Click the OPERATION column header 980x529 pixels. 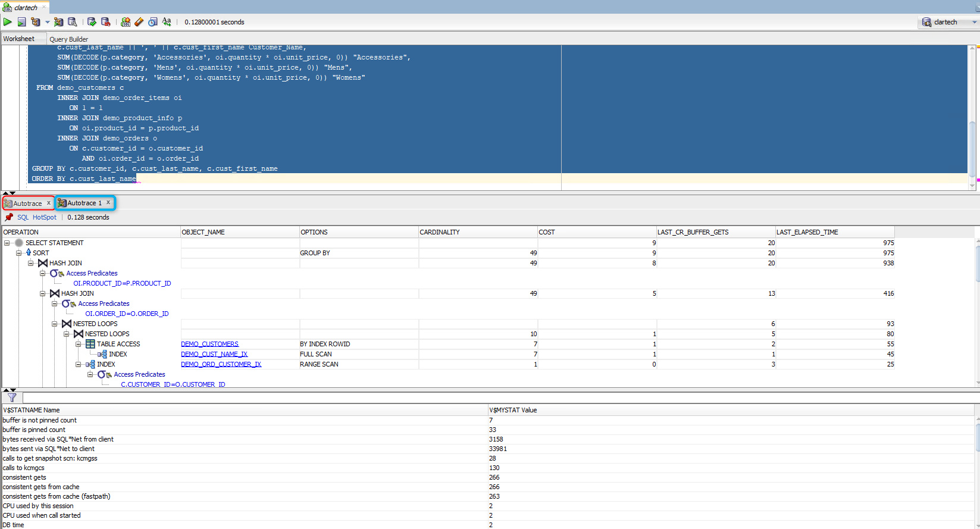coord(91,232)
